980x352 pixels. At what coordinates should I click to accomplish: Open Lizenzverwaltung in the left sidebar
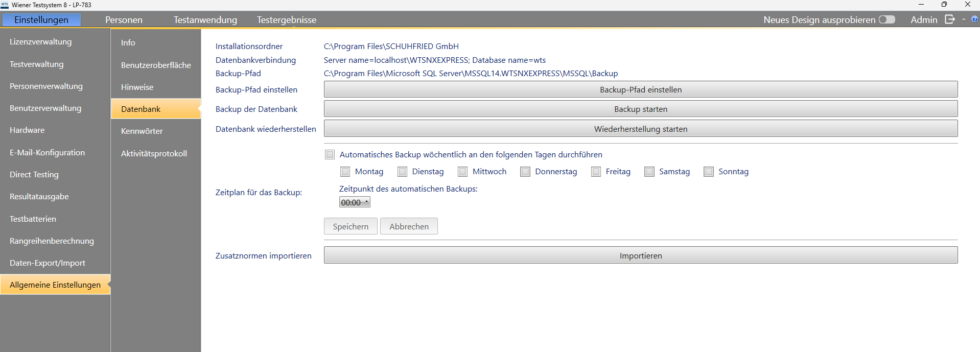point(40,42)
